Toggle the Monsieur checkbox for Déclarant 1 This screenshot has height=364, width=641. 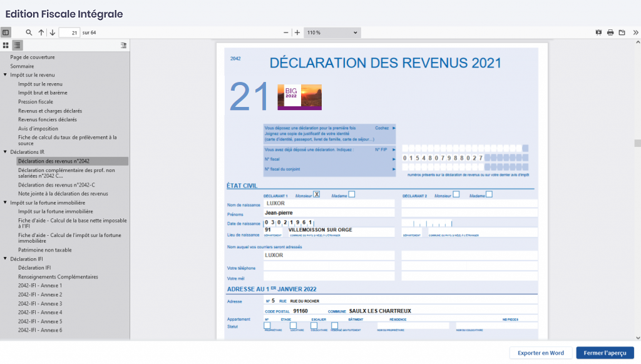pyautogui.click(x=317, y=195)
